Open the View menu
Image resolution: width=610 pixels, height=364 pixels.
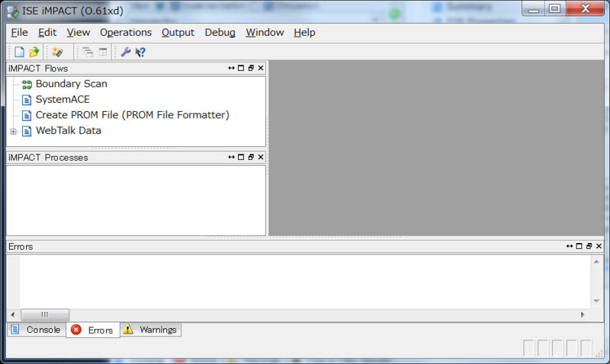click(79, 33)
